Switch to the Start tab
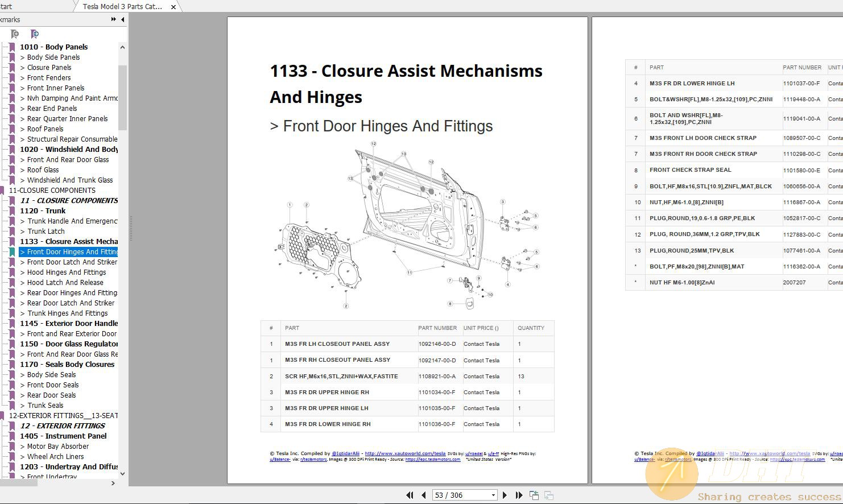 click(x=6, y=6)
